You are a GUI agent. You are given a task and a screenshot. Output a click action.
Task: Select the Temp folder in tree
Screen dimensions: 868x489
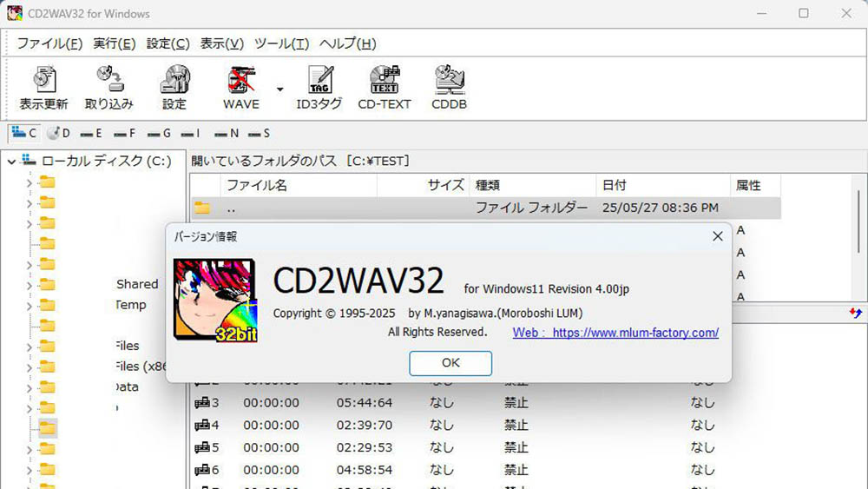click(131, 305)
